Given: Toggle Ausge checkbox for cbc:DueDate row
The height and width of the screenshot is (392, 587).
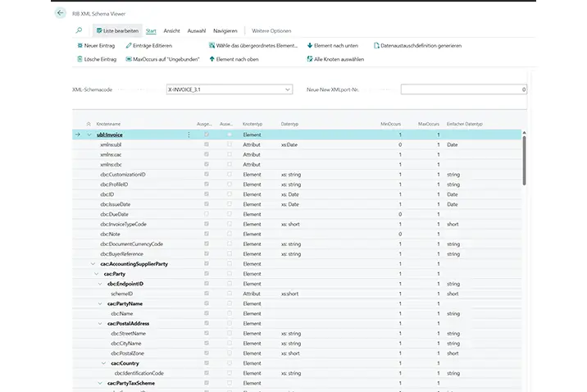Looking at the screenshot, I should (207, 214).
